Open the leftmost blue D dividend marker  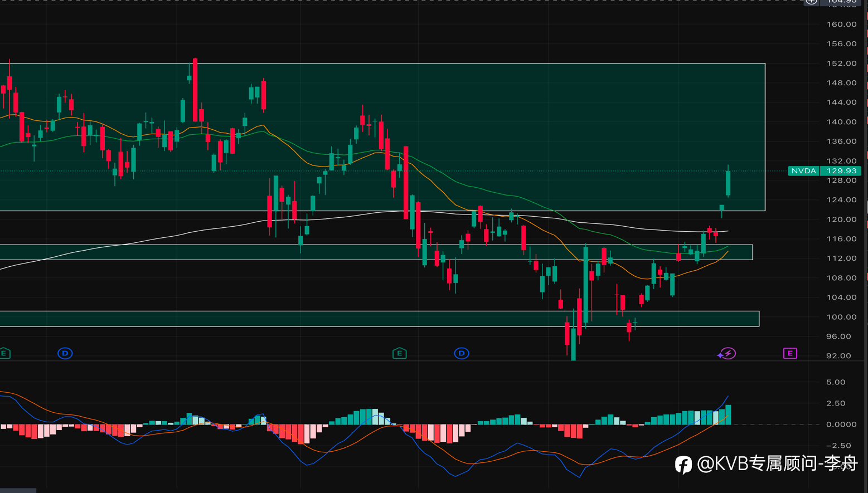(65, 353)
